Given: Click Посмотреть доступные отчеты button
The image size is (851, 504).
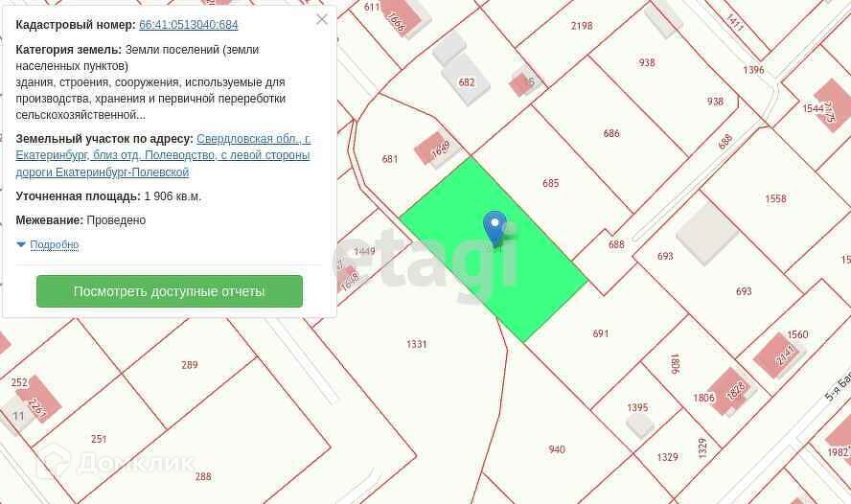Looking at the screenshot, I should click(170, 291).
